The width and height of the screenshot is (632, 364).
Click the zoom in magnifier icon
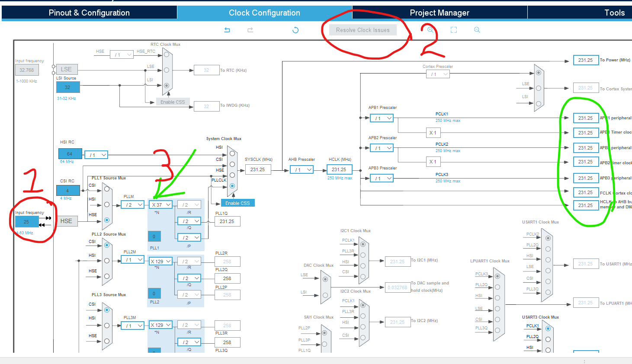(430, 30)
